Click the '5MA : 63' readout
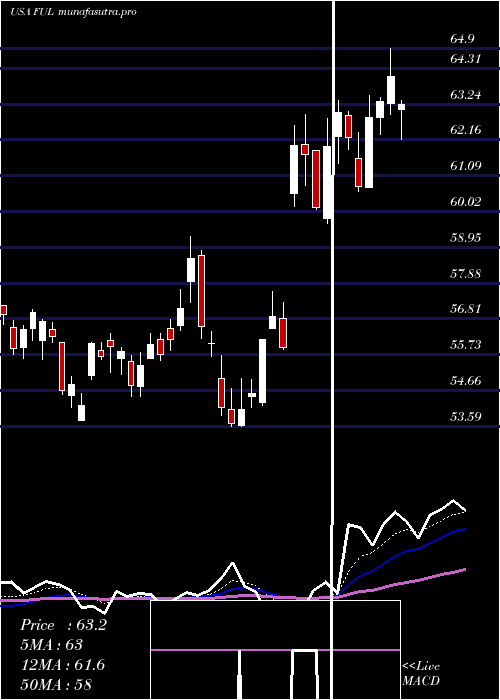This screenshot has width=500, height=700. [x=52, y=645]
